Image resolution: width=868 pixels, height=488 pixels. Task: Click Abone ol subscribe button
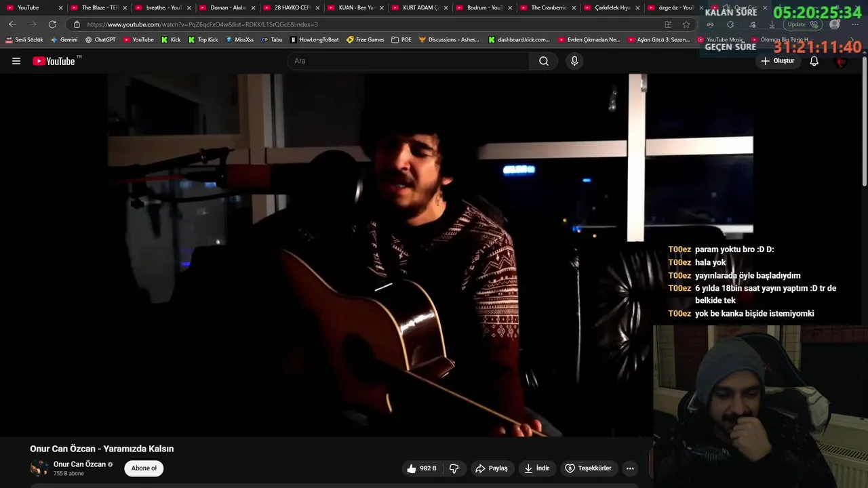(x=144, y=468)
